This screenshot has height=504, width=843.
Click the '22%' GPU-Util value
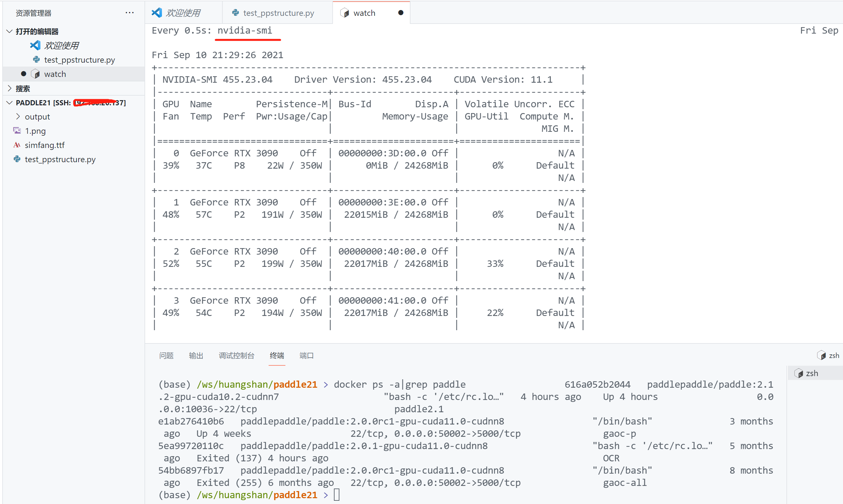[x=495, y=313]
